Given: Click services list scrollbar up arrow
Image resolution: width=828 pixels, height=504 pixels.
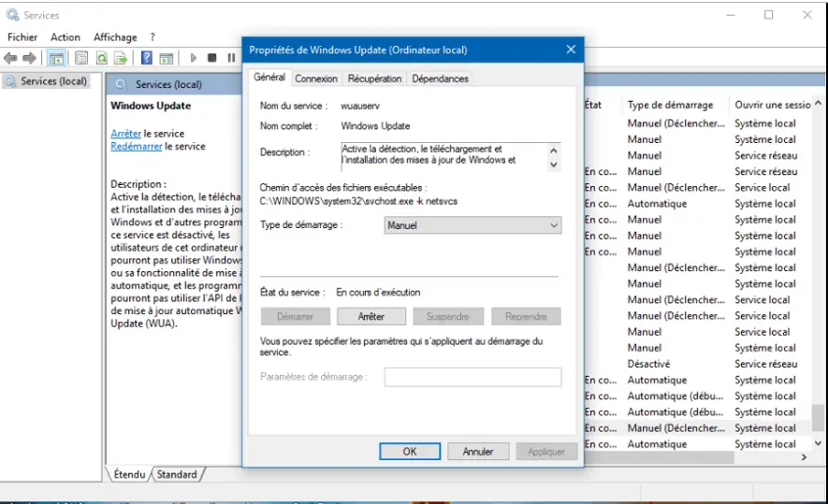Looking at the screenshot, I should 818,103.
